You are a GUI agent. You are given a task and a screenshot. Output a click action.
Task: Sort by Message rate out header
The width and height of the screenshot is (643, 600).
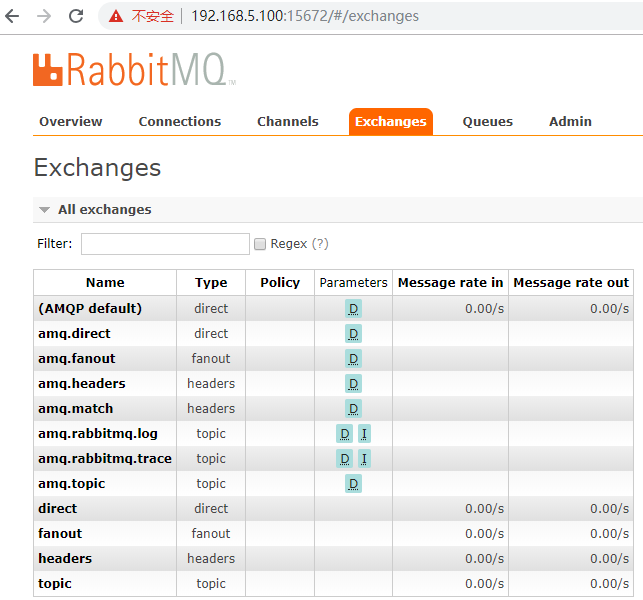571,283
